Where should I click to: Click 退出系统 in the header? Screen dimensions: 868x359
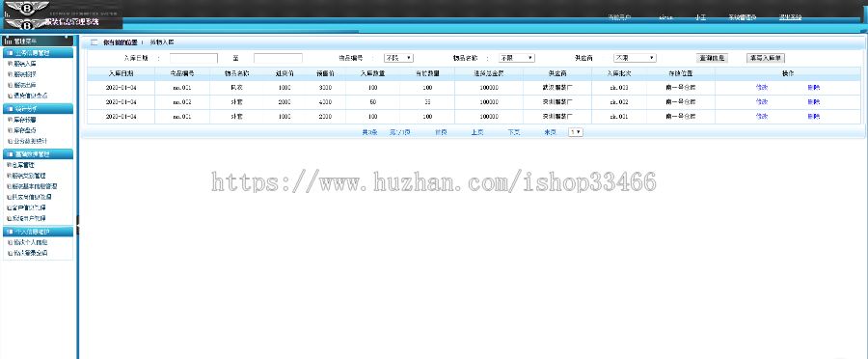click(790, 17)
